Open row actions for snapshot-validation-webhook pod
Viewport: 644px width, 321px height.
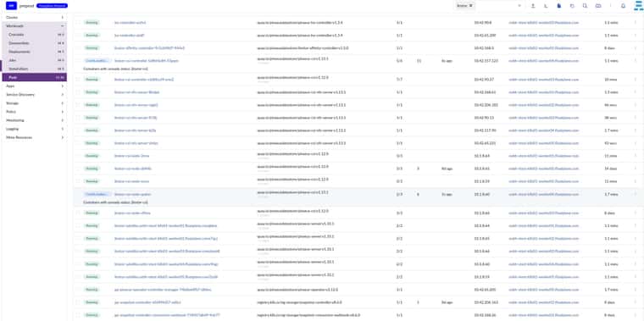click(635, 315)
